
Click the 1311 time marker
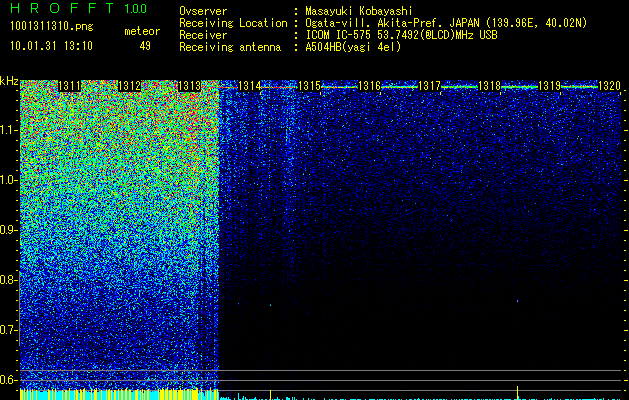[70, 86]
